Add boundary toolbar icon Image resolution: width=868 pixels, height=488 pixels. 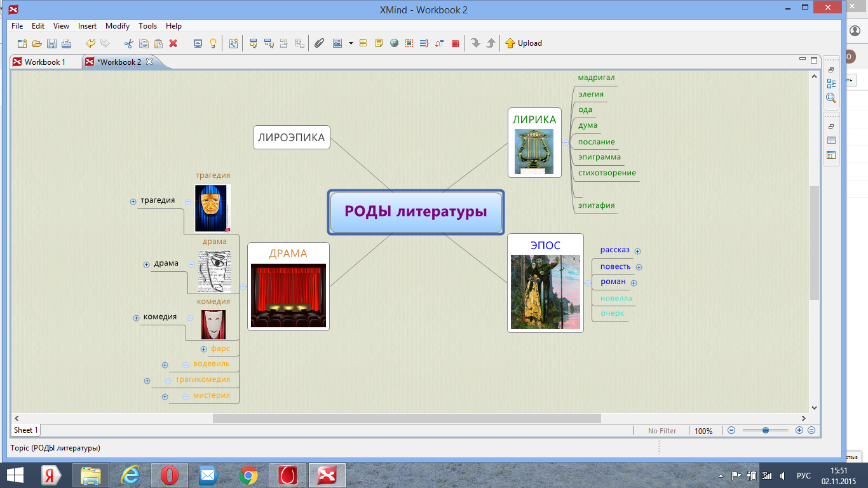pos(409,43)
